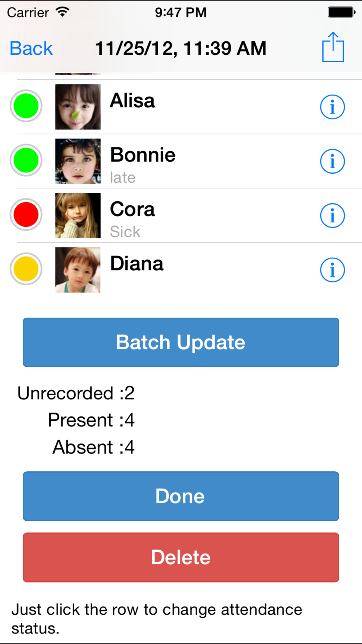The image size is (362, 644).
Task: Tap the date title 11/25/12, 11:39 AM
Action: [x=181, y=49]
